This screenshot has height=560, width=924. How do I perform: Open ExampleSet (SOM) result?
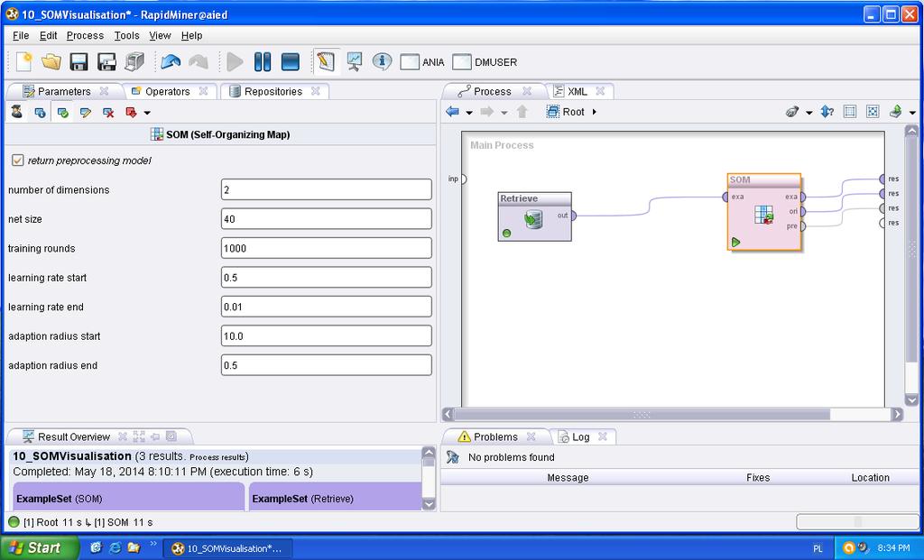pyautogui.click(x=128, y=498)
